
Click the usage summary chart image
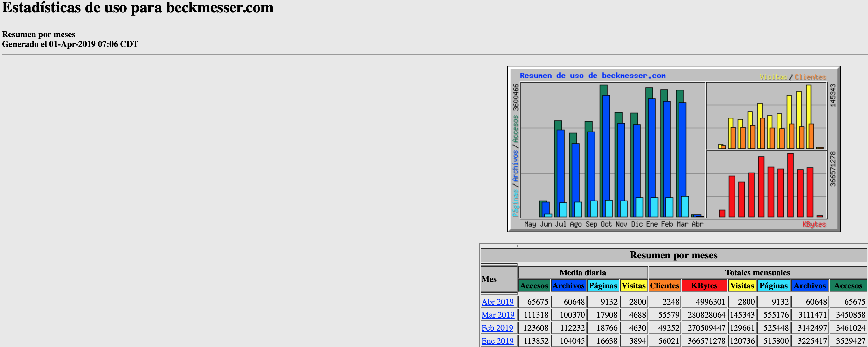coord(673,149)
